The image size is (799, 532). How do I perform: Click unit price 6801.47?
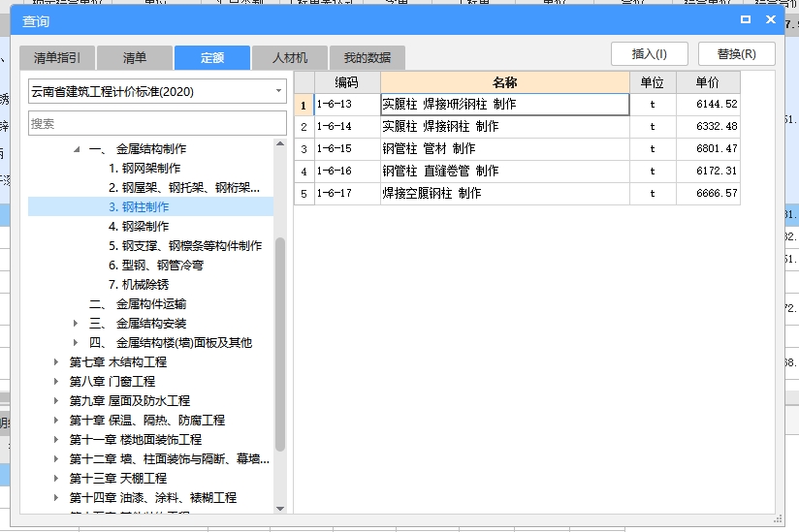[708, 149]
